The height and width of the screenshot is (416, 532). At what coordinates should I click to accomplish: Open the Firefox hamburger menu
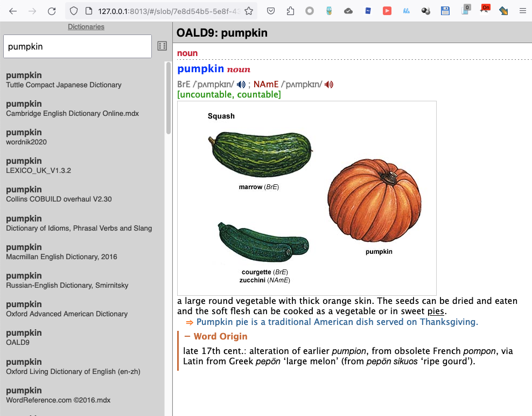pos(521,11)
